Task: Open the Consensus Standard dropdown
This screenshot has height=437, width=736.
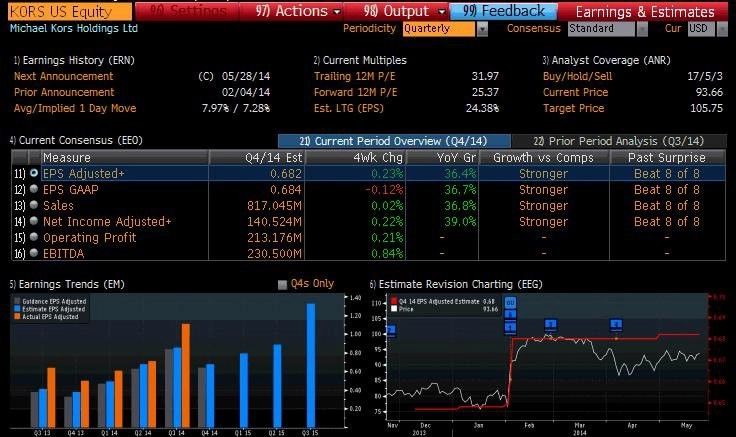Action: 642,29
